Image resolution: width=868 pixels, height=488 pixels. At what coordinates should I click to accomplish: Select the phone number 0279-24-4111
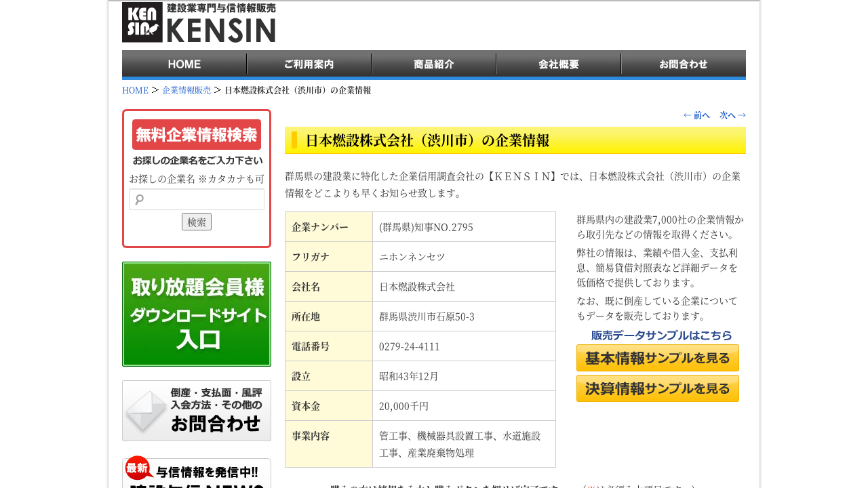(x=410, y=346)
